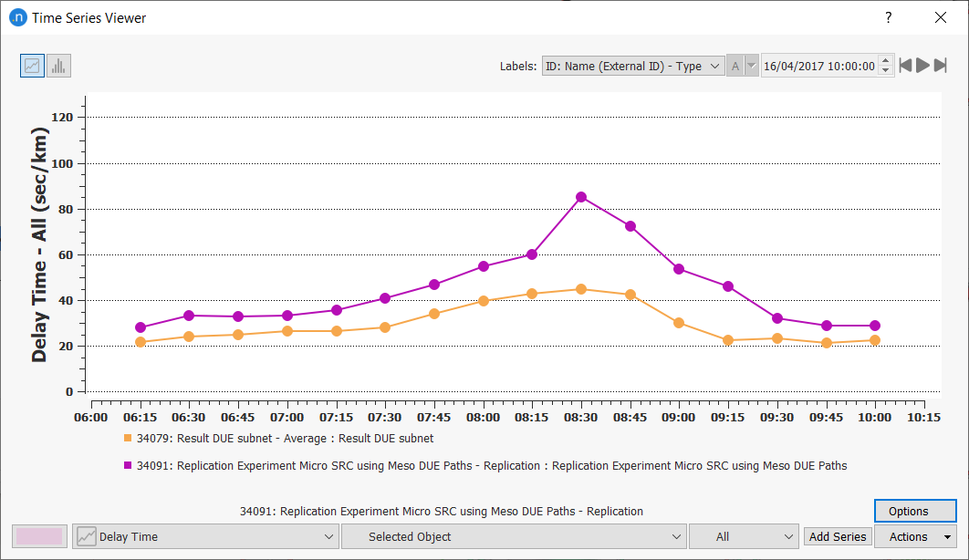Click the pink series color swatch
The width and height of the screenshot is (969, 560).
(40, 537)
